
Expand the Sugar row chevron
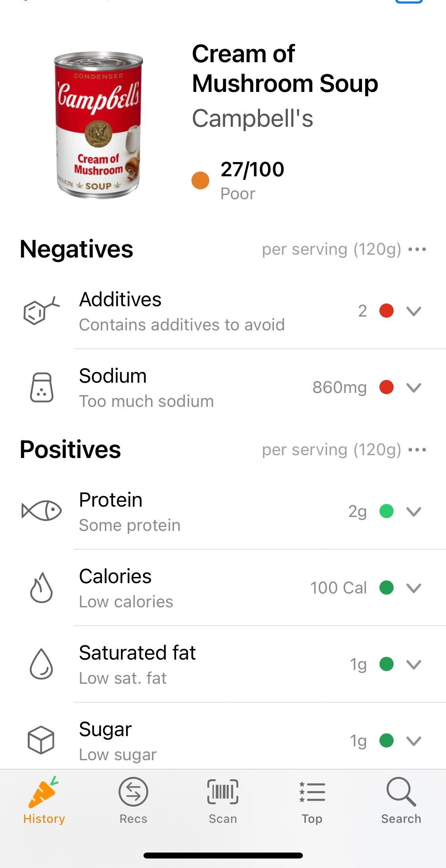pyautogui.click(x=413, y=740)
